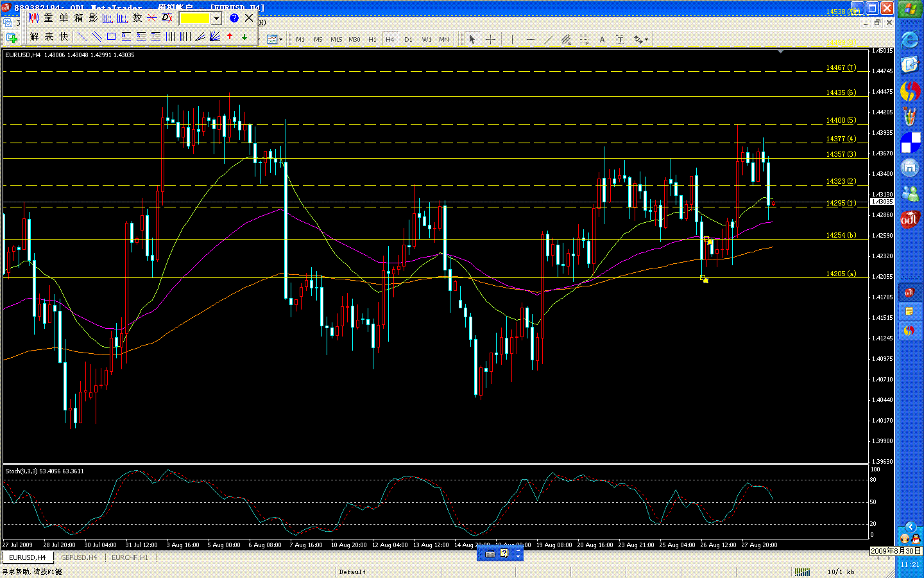Minimize the inner chart window
This screenshot has height=578, width=924.
(866, 22)
